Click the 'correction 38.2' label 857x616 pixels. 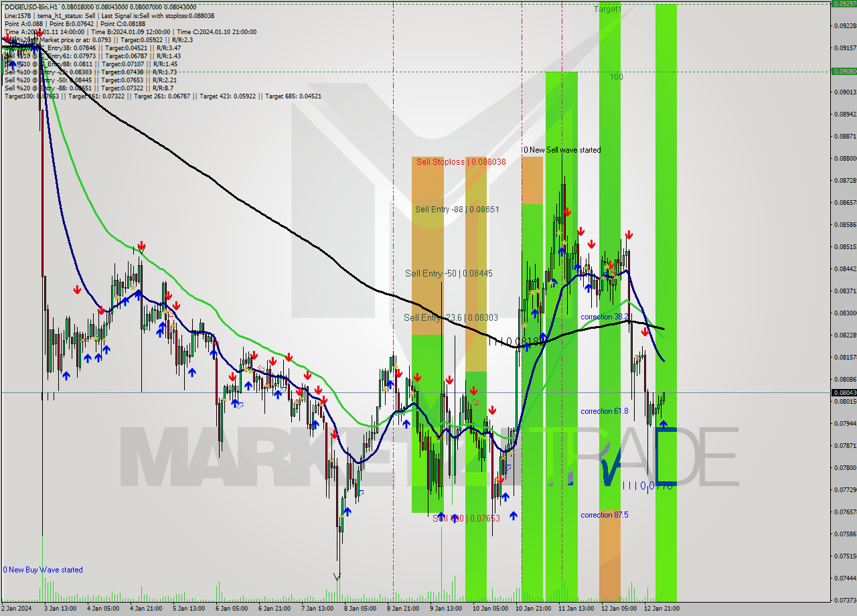click(604, 317)
